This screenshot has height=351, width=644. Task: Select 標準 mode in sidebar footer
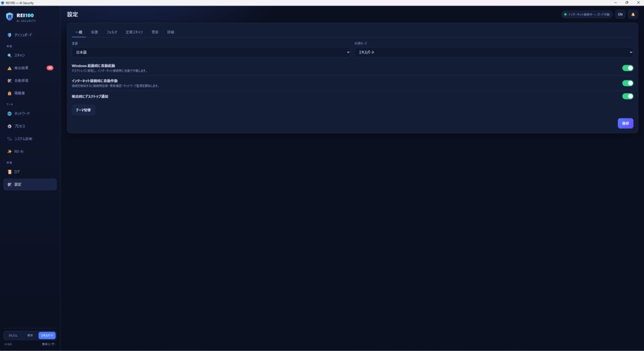pyautogui.click(x=30, y=335)
